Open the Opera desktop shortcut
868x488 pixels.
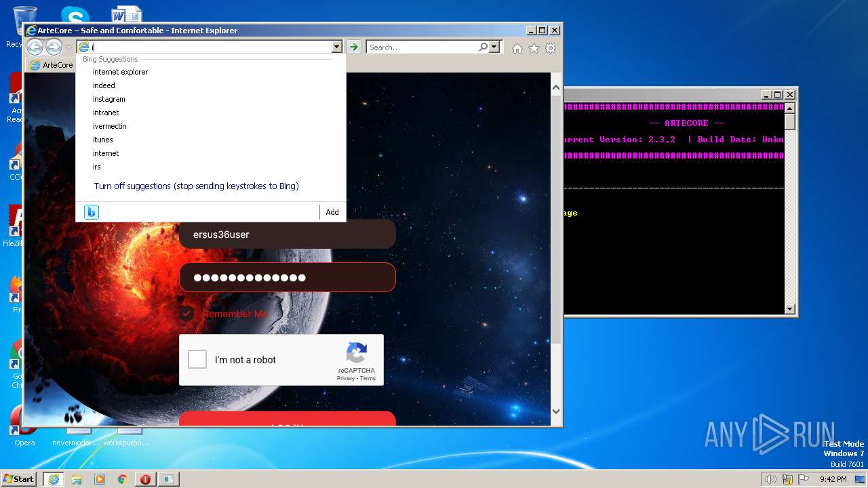(24, 427)
